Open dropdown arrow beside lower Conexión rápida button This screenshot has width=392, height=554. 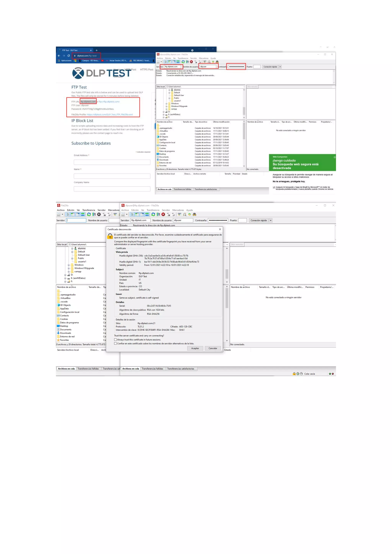click(x=271, y=220)
